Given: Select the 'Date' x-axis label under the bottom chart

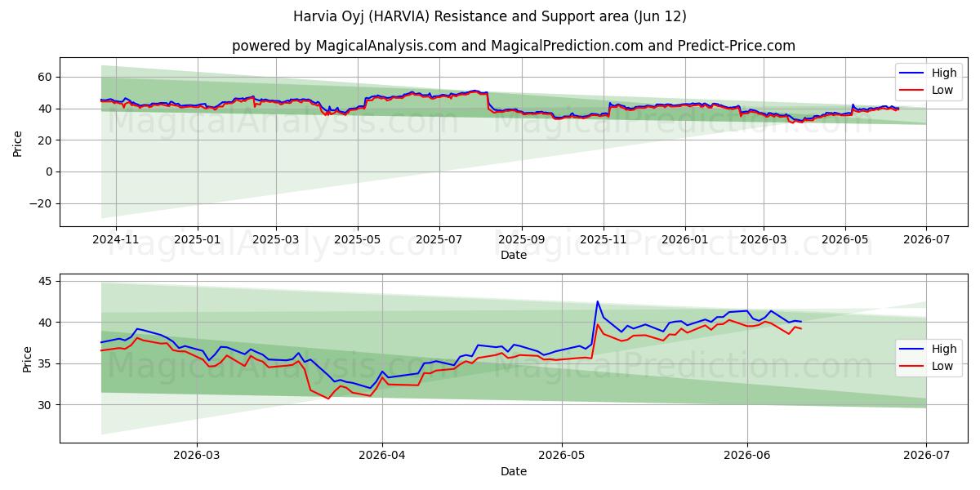Looking at the screenshot, I should (514, 472).
